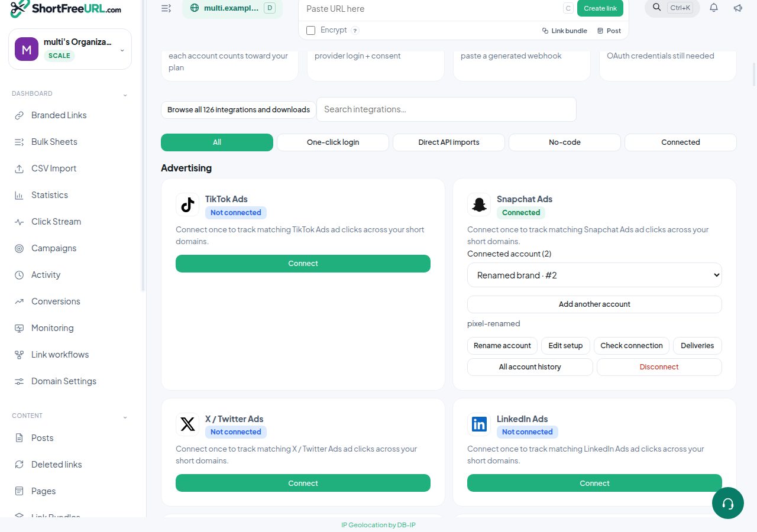This screenshot has width=757, height=532.
Task: Open the multi's Organization switcher
Action: coord(70,49)
